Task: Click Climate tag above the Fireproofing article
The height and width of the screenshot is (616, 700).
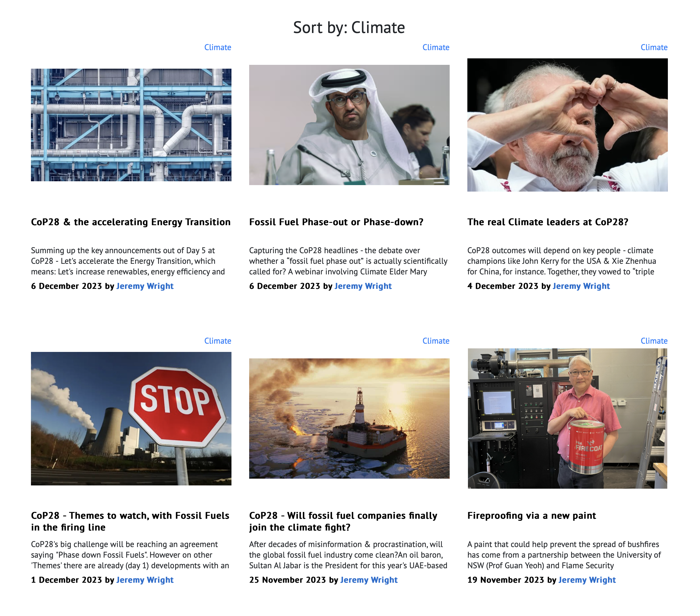Action: [654, 341]
